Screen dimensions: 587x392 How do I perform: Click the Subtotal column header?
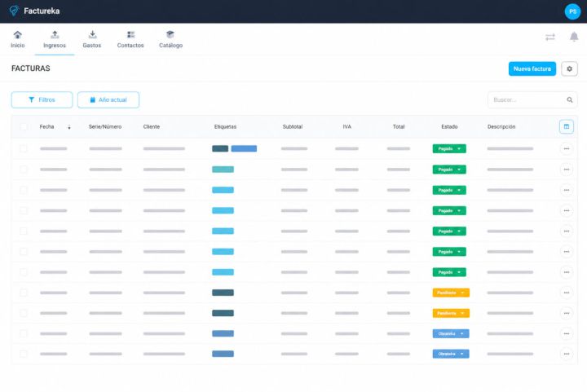293,127
